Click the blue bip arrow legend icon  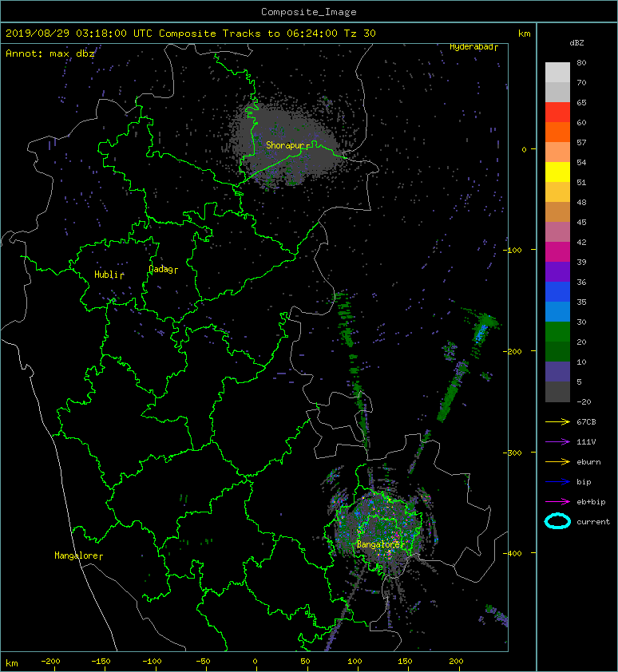tap(557, 482)
